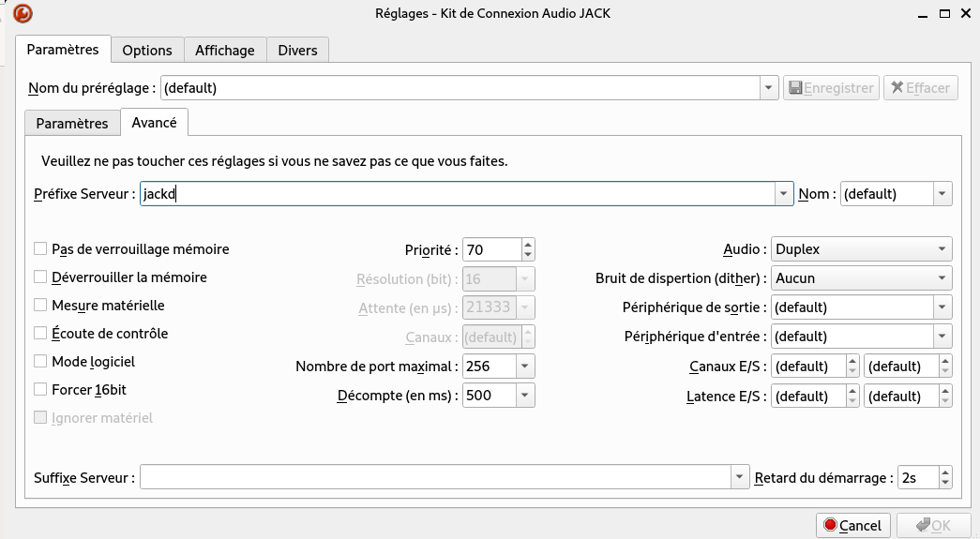Expand the Bruit de dispertion dropdown

click(x=861, y=278)
